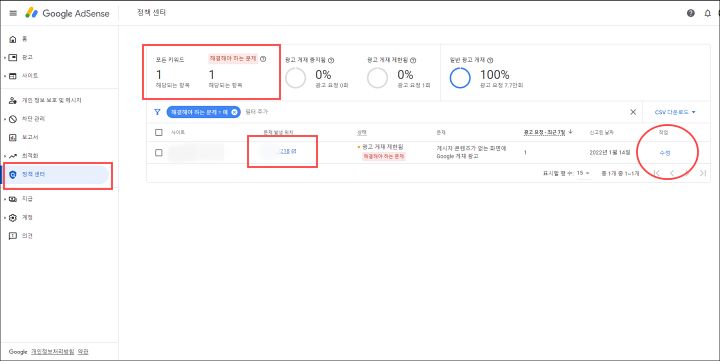This screenshot has width=720, height=361.
Task: Expand the 차단 관리 sidebar section
Action: point(5,119)
